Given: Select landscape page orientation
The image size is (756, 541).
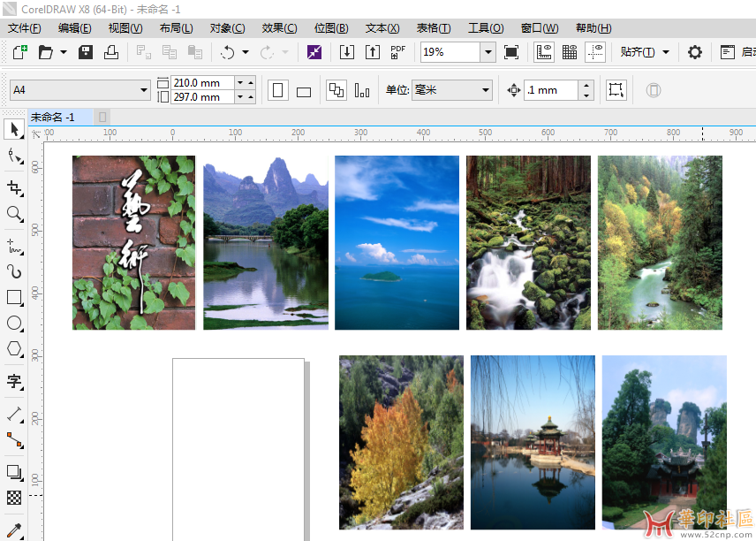Looking at the screenshot, I should (x=304, y=91).
